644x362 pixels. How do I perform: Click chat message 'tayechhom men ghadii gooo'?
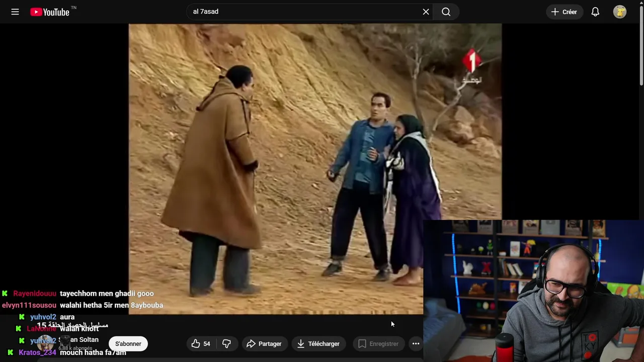pos(107,294)
